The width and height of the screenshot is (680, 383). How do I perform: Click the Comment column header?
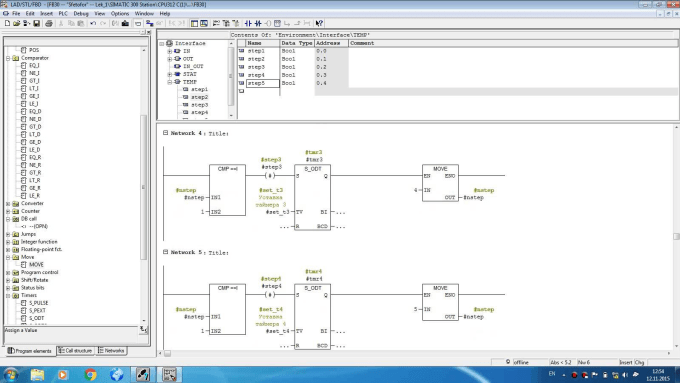pos(513,43)
